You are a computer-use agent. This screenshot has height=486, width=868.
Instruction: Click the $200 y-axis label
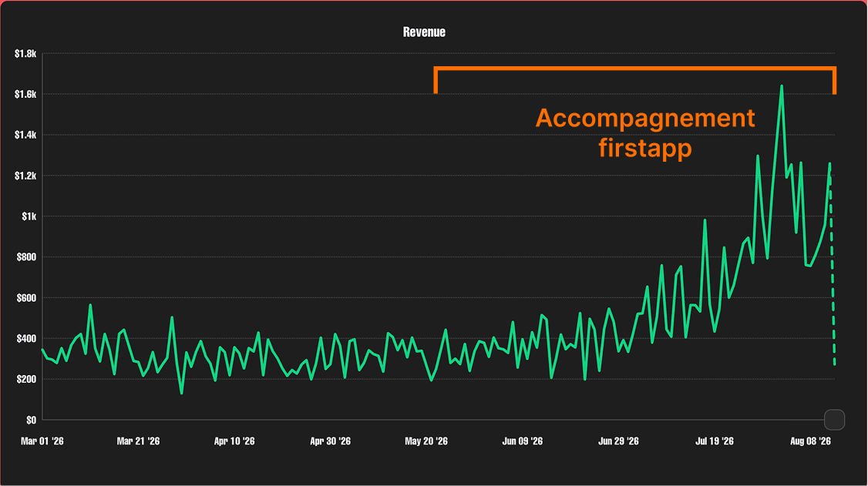[27, 379]
